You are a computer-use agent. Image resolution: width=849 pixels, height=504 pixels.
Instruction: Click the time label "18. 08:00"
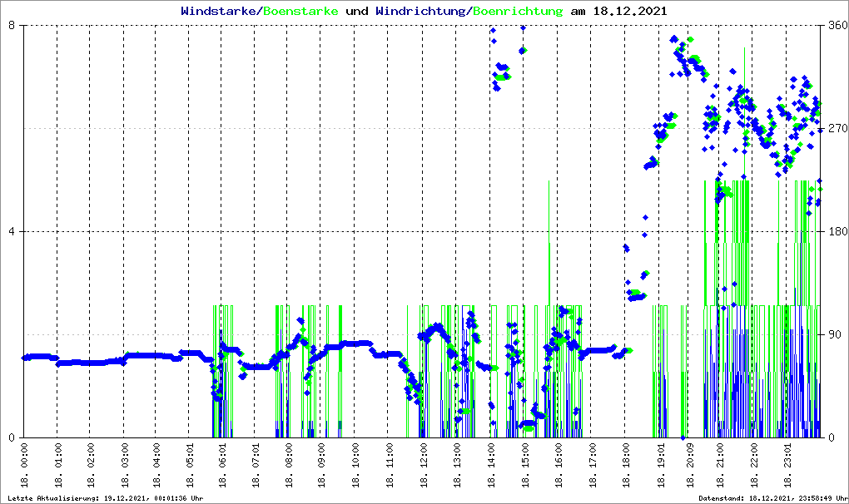(x=289, y=465)
